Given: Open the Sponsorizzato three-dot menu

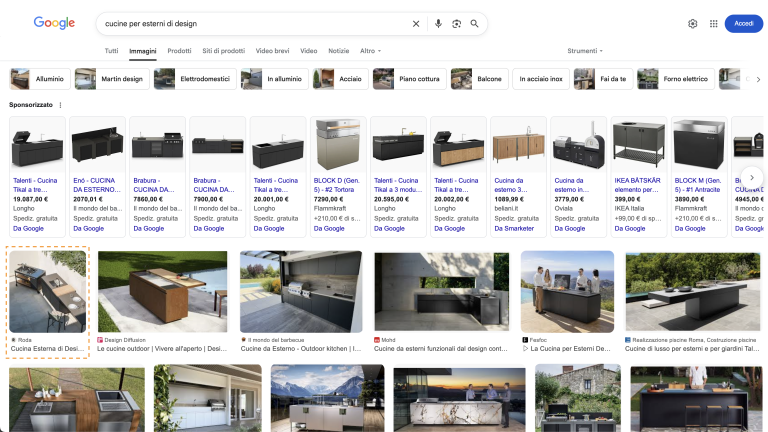Looking at the screenshot, I should [x=60, y=105].
